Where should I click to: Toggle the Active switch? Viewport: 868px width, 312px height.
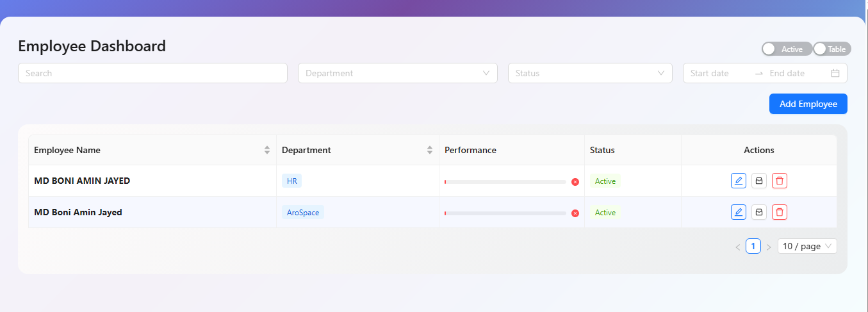tap(786, 49)
